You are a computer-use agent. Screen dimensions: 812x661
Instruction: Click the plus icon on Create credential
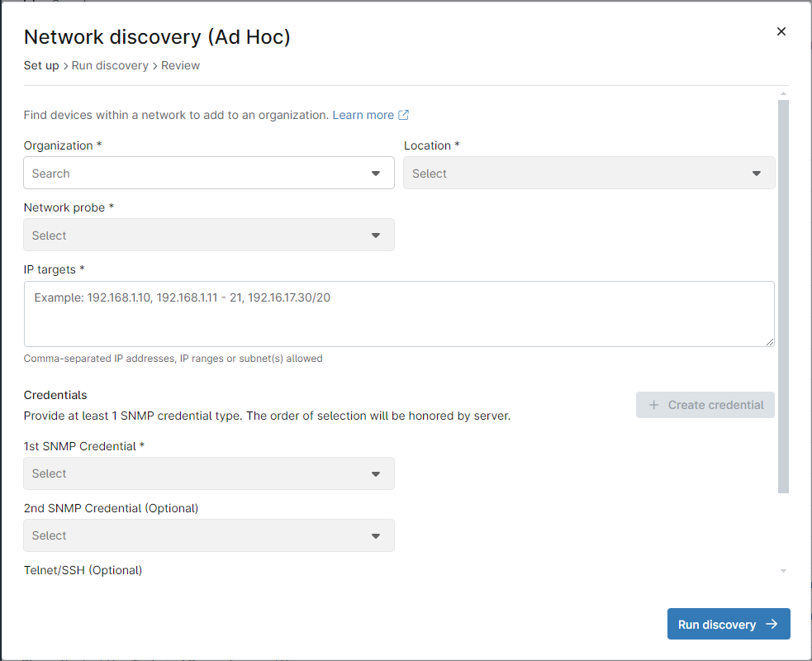tap(653, 405)
